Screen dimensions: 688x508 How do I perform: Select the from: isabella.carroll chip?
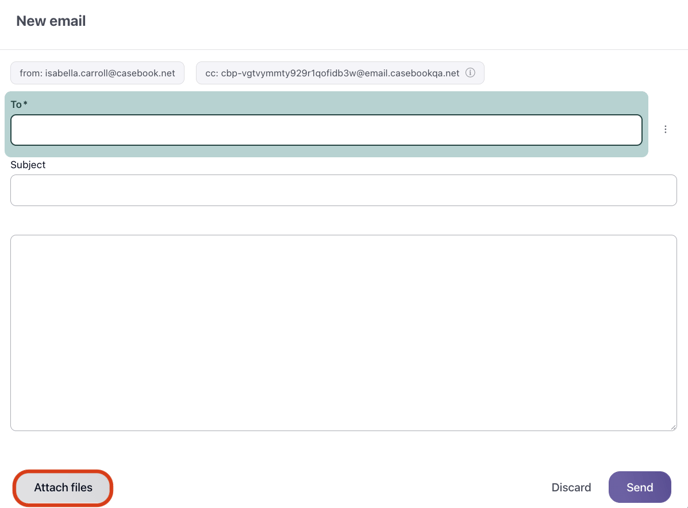click(97, 73)
